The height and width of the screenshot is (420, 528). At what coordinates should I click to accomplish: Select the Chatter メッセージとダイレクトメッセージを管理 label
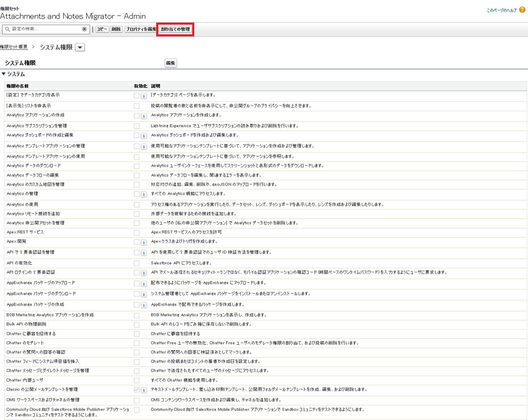tap(48, 371)
